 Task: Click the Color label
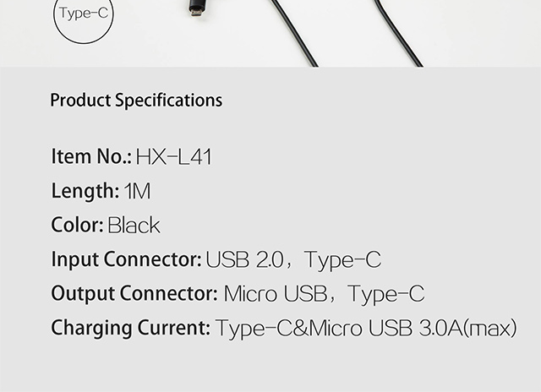point(77,225)
